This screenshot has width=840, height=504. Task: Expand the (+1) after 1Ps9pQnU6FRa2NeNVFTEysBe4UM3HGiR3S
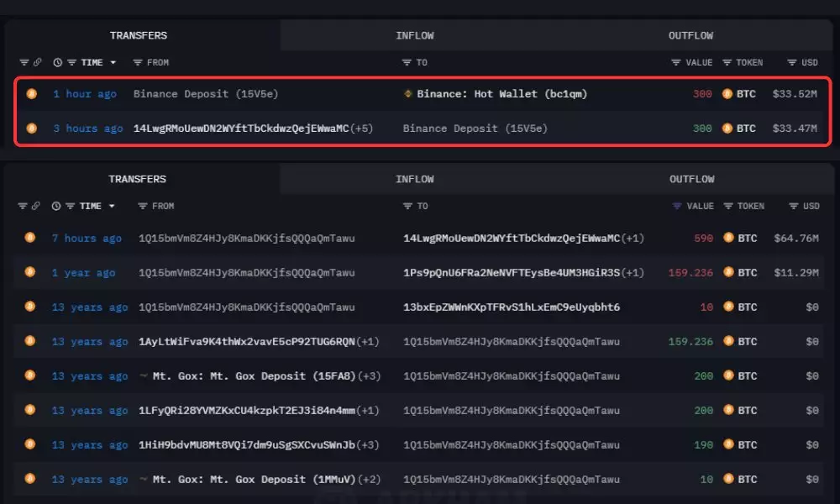pyautogui.click(x=633, y=273)
